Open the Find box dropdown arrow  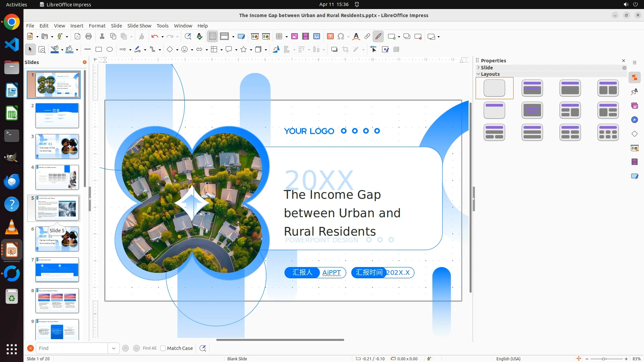[x=114, y=348]
